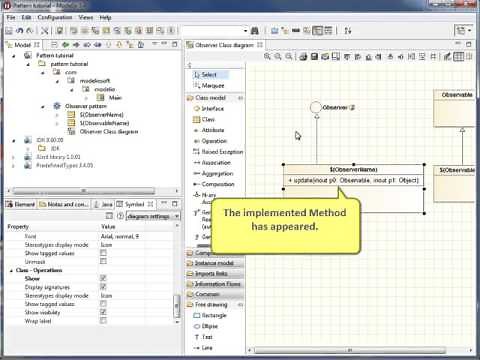Expand the $(ObservableName) tree node
The width and height of the screenshot is (480, 360).
coord(57,123)
